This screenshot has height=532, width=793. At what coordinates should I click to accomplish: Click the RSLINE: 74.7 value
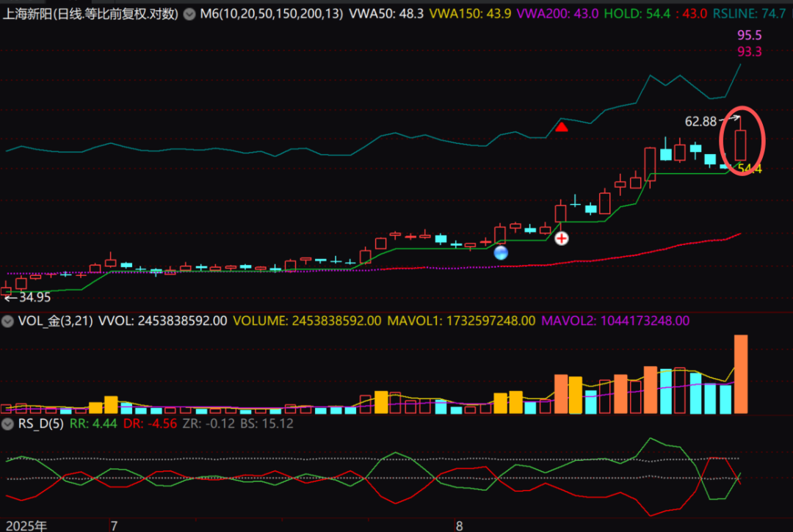click(750, 14)
